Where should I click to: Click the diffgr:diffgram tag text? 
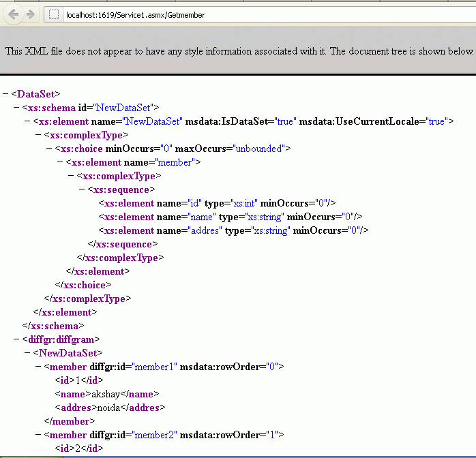tap(61, 339)
